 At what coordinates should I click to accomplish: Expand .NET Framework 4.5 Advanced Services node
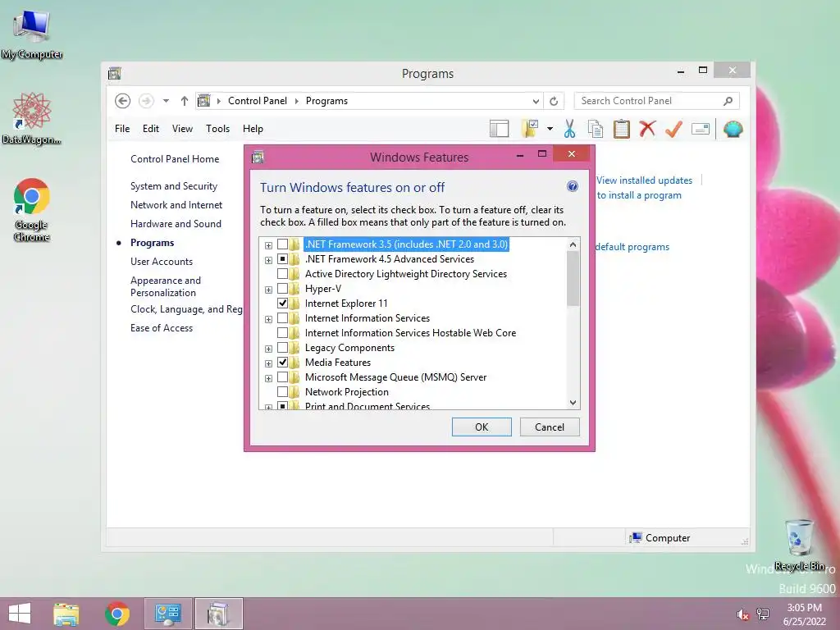point(268,260)
